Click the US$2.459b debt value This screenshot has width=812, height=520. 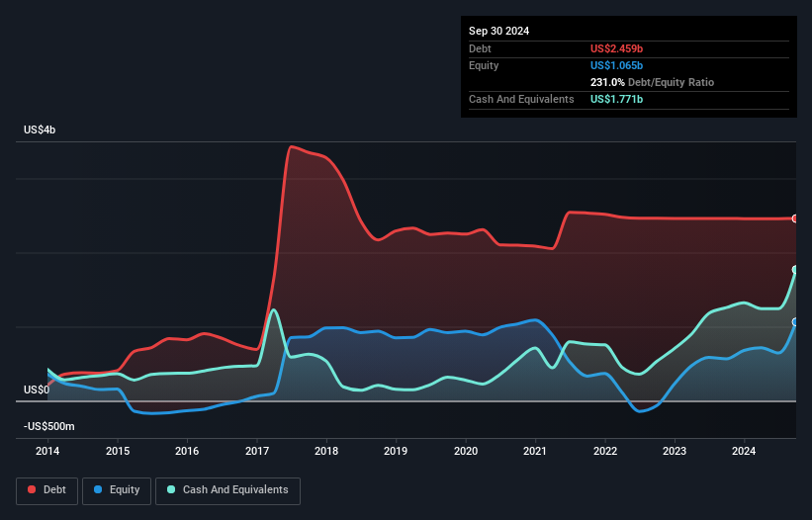(x=616, y=48)
